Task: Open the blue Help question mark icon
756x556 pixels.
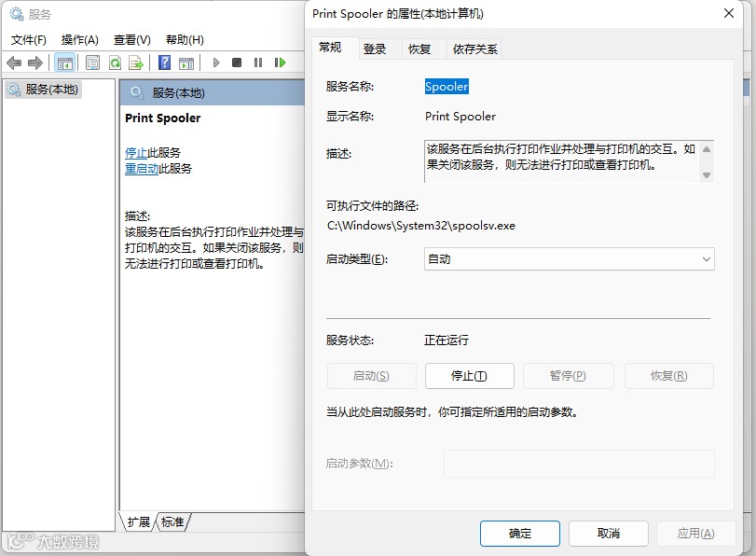Action: pos(164,63)
